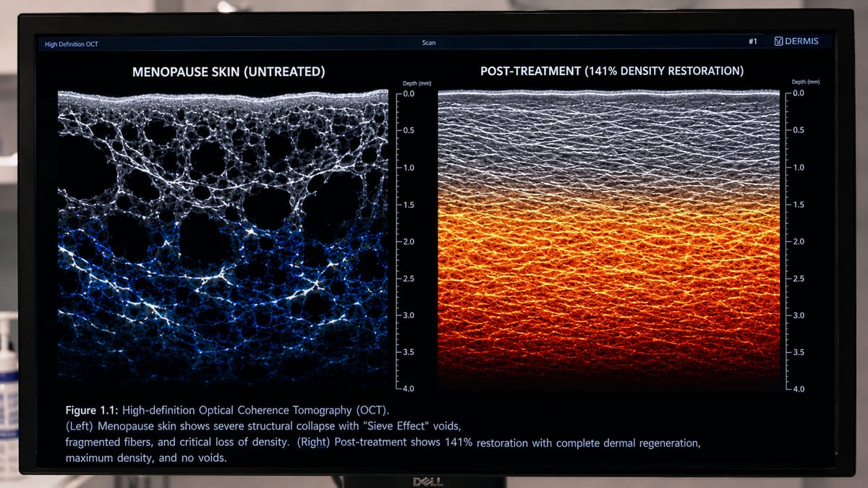The width and height of the screenshot is (868, 488).
Task: Click the Dell logo on monitor bezel
Action: (x=428, y=481)
